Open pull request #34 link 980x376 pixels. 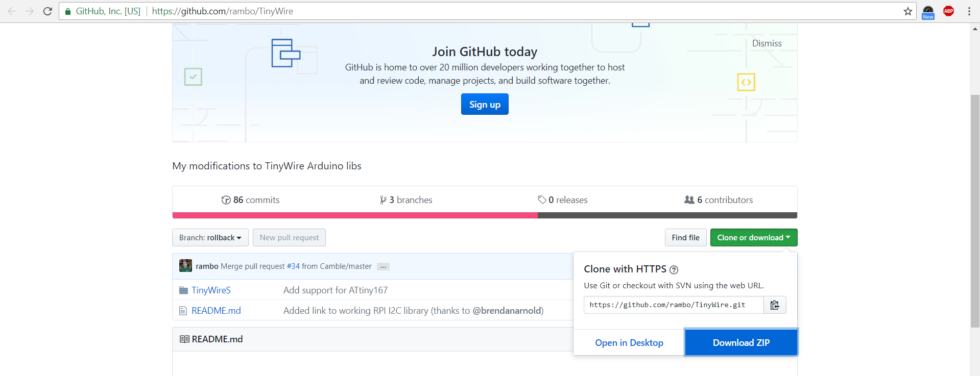click(293, 266)
